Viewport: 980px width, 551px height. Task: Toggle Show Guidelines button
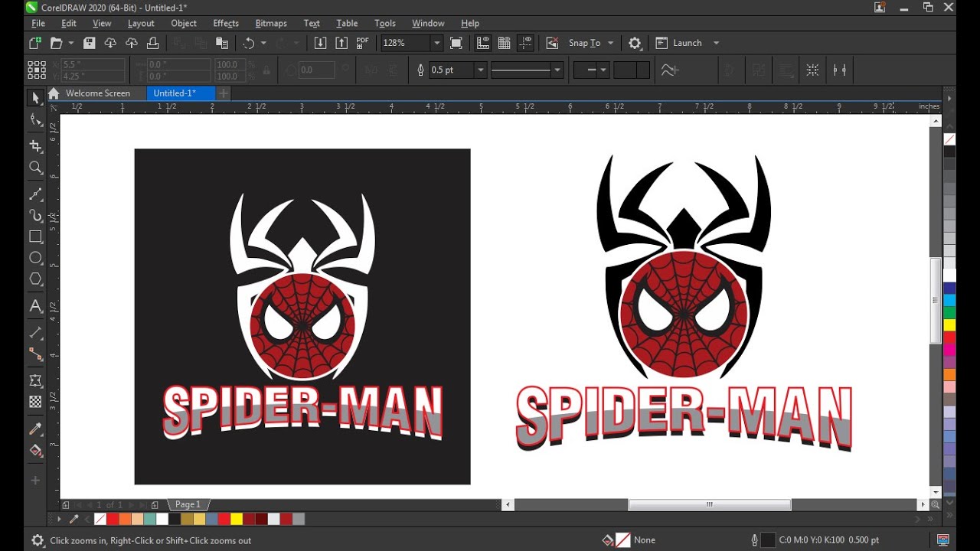(x=526, y=43)
